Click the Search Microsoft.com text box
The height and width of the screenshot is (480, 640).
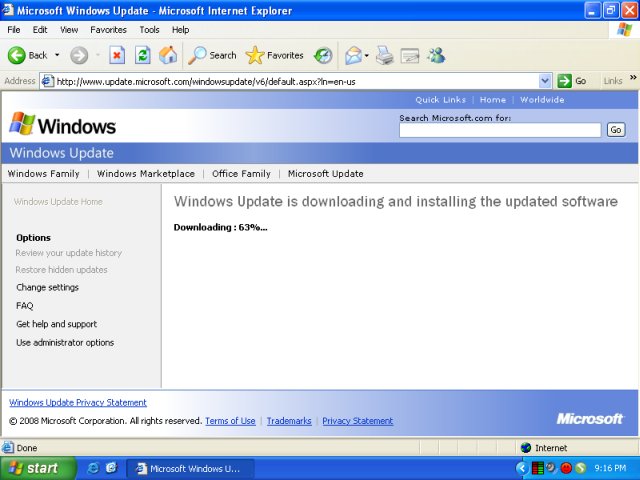500,130
